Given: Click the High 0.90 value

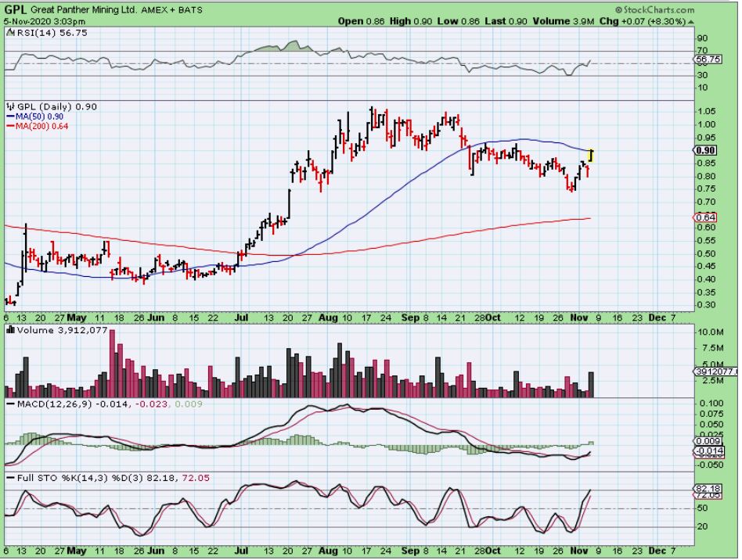Looking at the screenshot, I should pyautogui.click(x=411, y=21).
